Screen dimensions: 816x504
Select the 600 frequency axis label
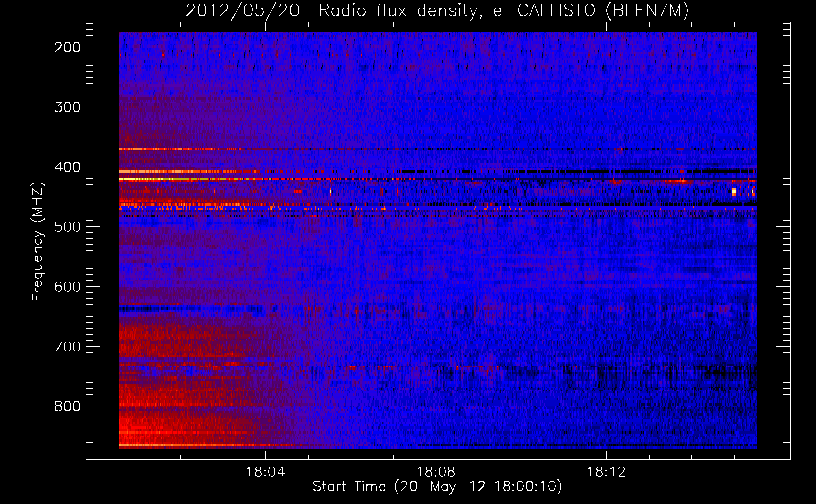pos(67,287)
